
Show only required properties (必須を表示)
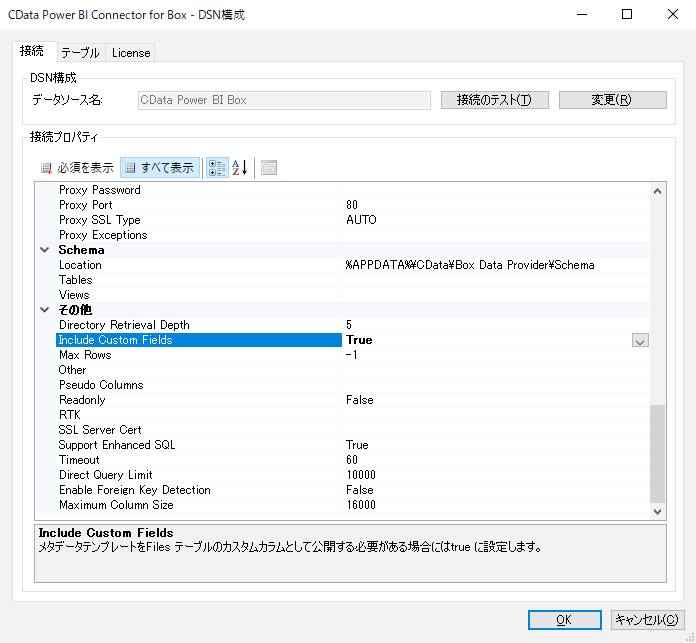point(77,168)
